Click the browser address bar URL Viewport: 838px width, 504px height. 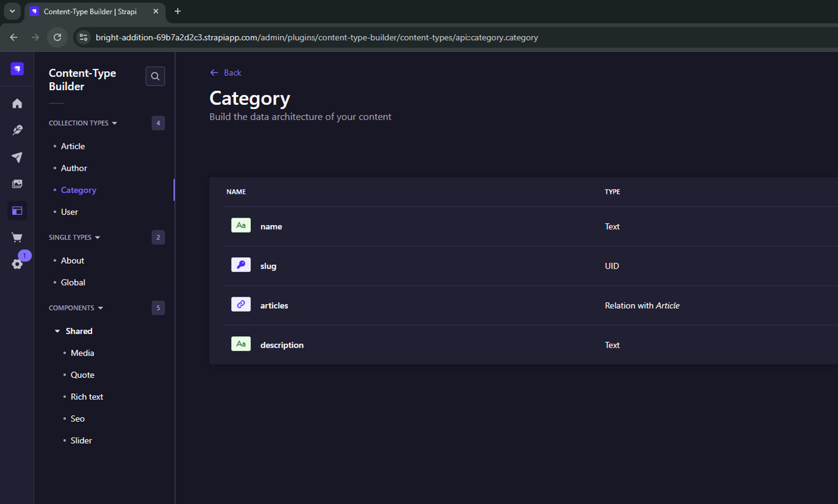[x=317, y=37]
